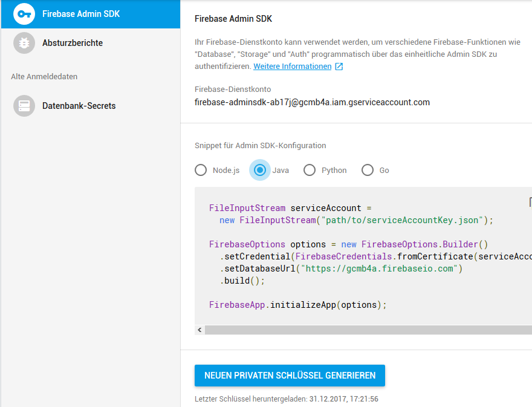Select the Node.js radio button
This screenshot has height=407, width=532.
coord(201,171)
